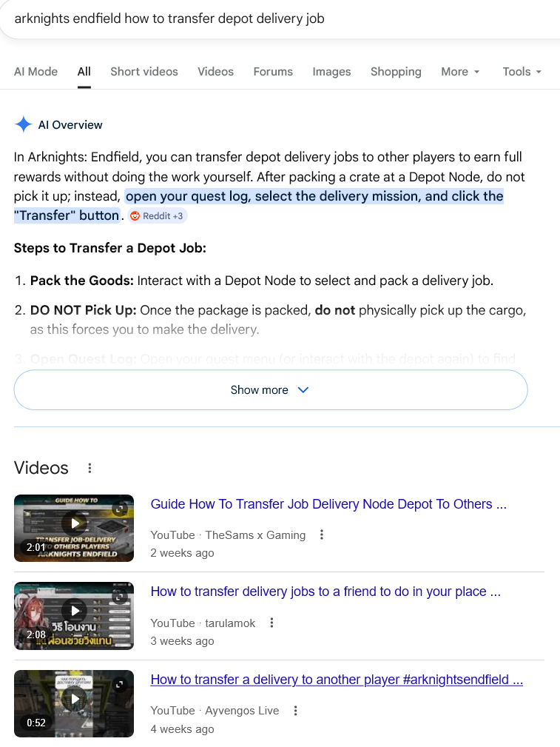Screen dimensions: 560x747
Task: Play the 2:08 tarulamok video thumbnail
Action: pos(74,615)
